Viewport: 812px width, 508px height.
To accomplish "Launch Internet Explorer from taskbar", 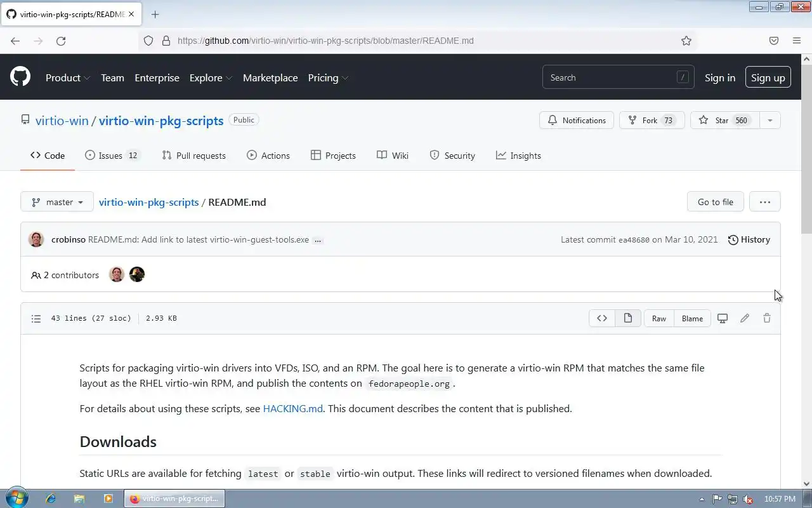I will click(x=51, y=498).
